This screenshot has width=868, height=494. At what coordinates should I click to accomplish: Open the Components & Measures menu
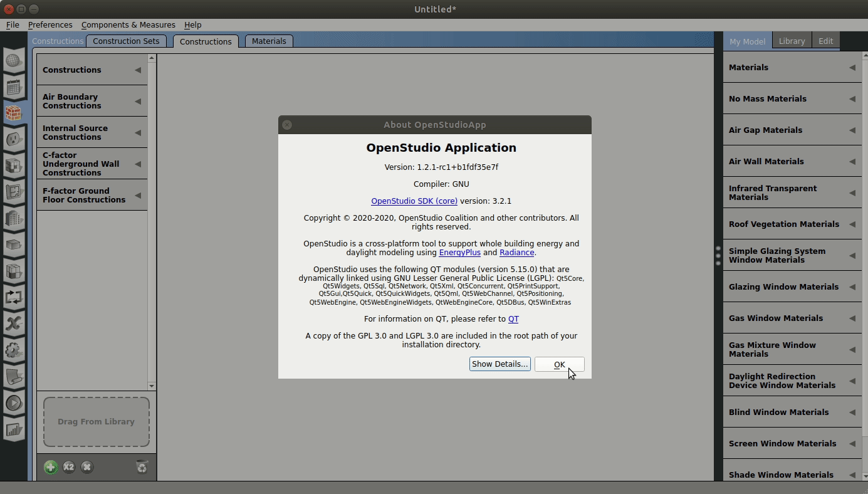point(128,25)
